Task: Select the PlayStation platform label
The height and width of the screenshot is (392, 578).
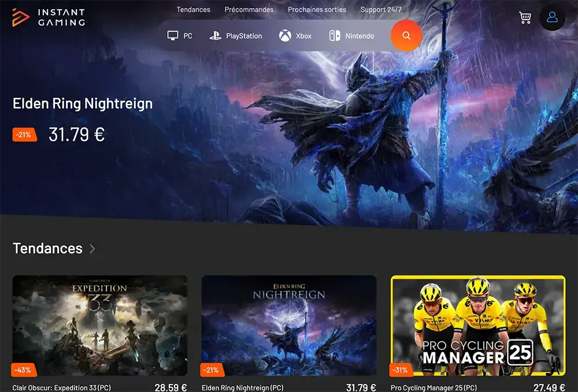Action: 244,36
